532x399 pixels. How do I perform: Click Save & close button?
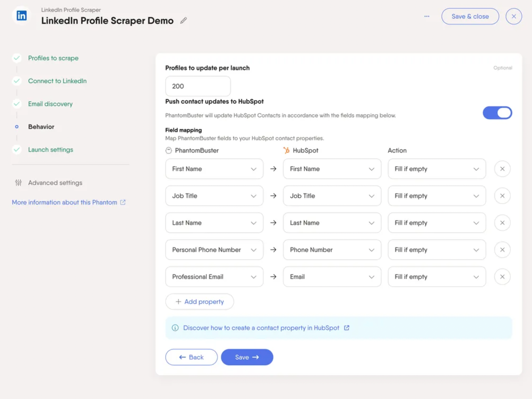[470, 16]
